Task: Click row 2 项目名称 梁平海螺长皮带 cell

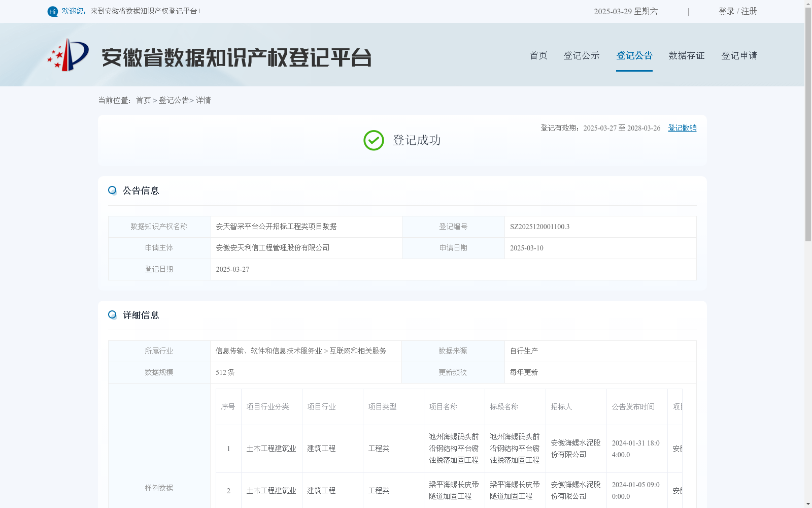Action: (454, 490)
